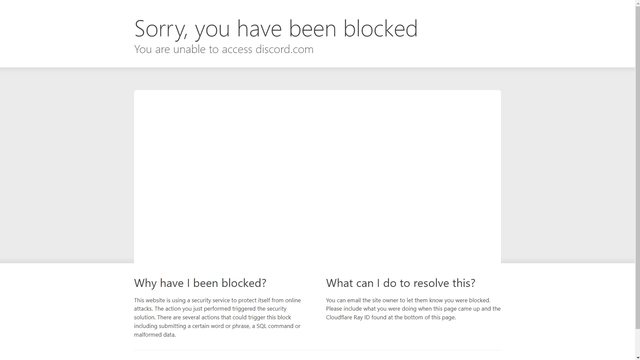Click the 'security service' paragraph line
The image size is (640, 360).
pyautogui.click(x=217, y=300)
